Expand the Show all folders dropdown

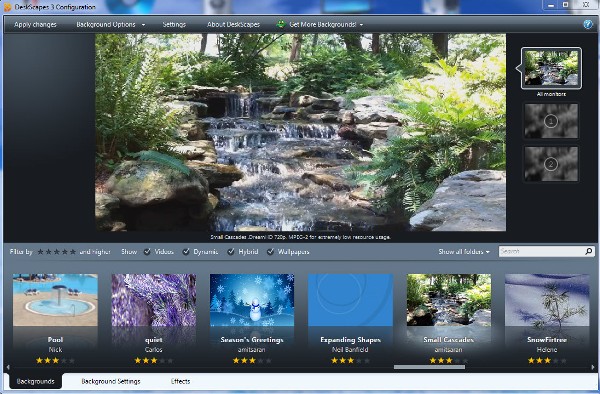click(x=464, y=252)
